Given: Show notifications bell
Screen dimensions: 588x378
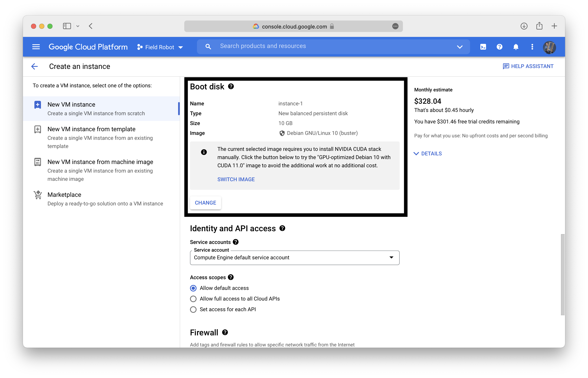Looking at the screenshot, I should [516, 47].
